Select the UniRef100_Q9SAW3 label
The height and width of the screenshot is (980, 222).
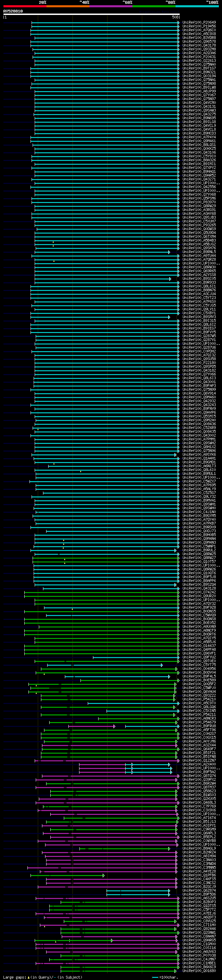point(199,110)
